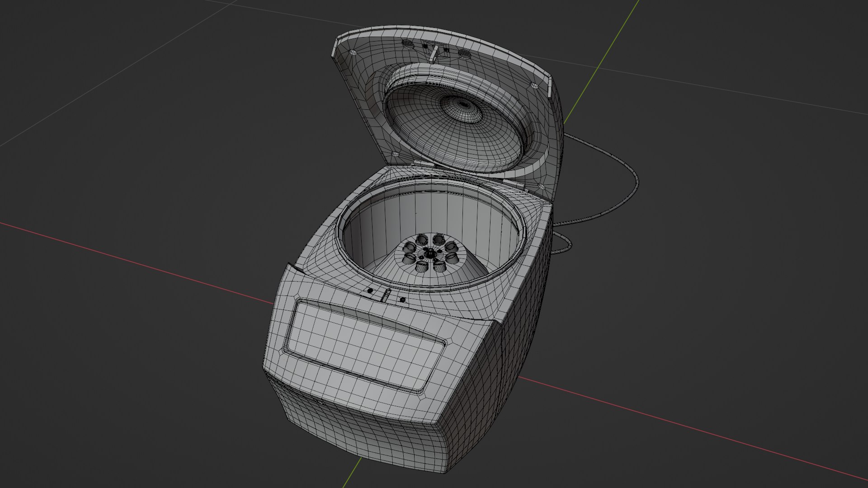Select the latch slot above the display panel
Screen dimensions: 868x488
[x=385, y=296]
